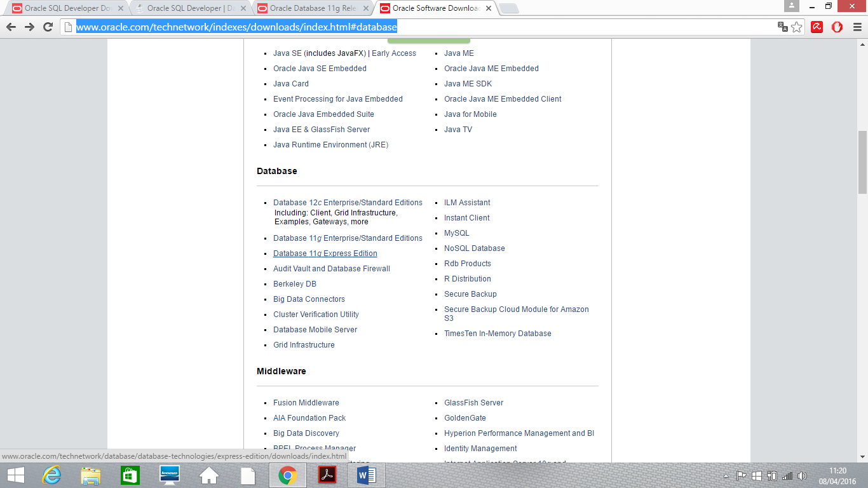This screenshot has width=868, height=488.
Task: Click the page vertical scrollbar thumb
Action: tap(862, 162)
